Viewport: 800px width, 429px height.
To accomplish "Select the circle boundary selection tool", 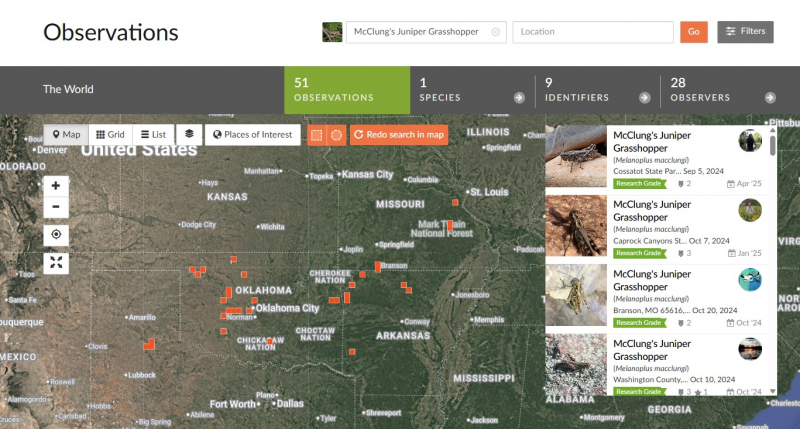I will pos(336,135).
